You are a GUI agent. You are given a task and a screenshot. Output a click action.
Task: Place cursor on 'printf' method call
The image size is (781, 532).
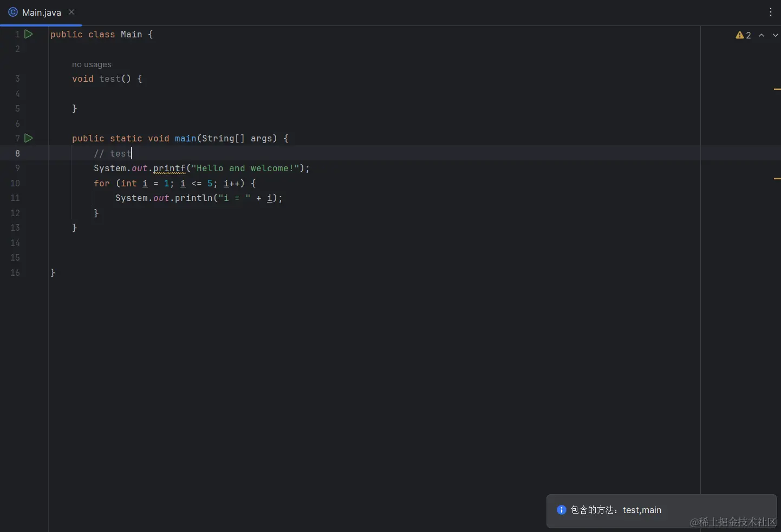(x=170, y=168)
